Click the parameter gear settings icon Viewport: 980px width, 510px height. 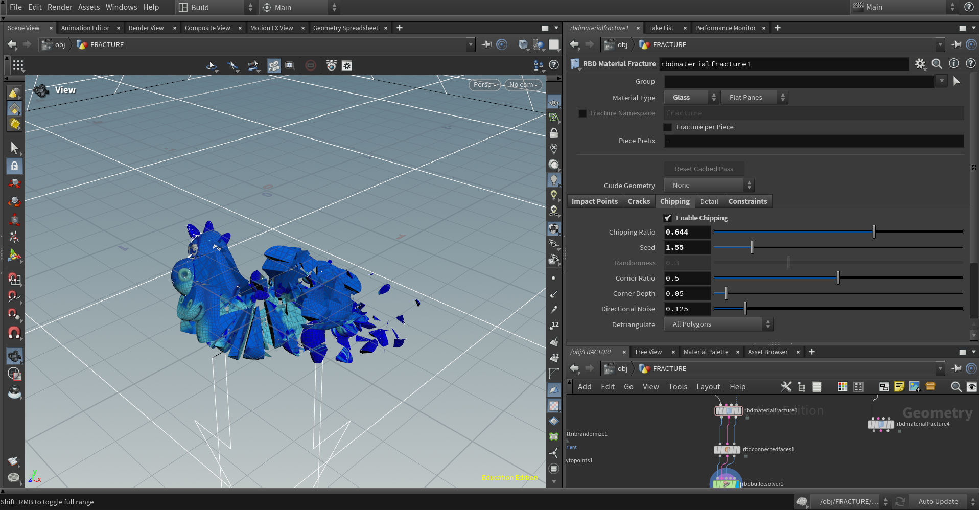tap(920, 64)
